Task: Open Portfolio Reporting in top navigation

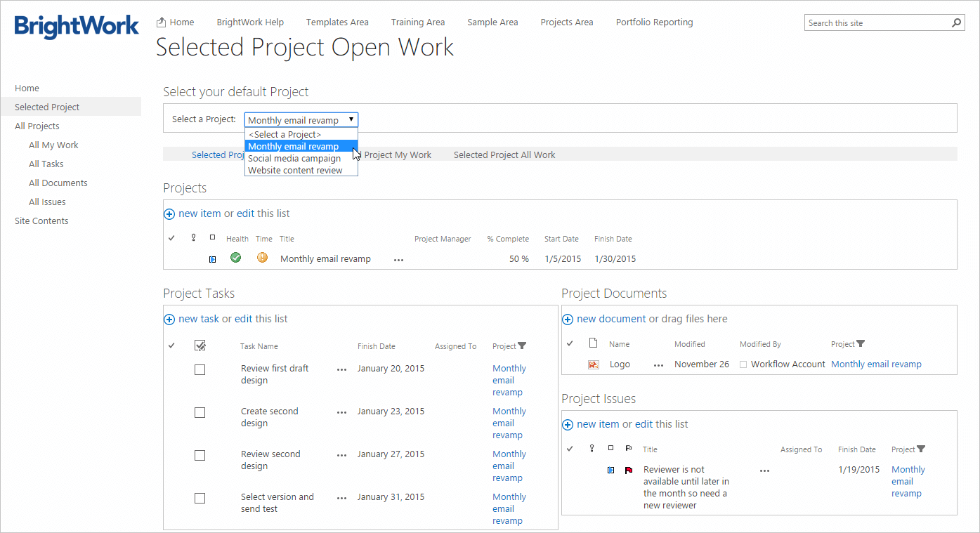Action: pyautogui.click(x=654, y=22)
